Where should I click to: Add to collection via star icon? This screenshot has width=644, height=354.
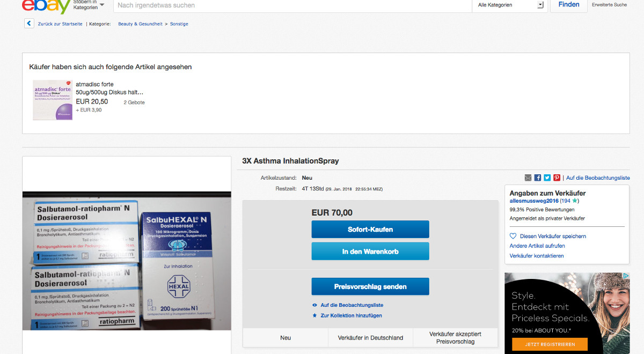315,316
